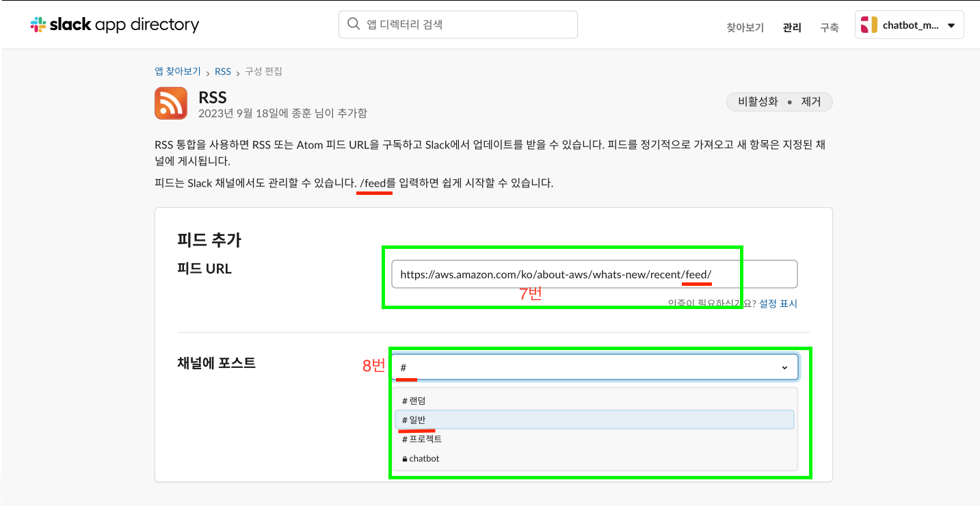Click the search magnifier icon
This screenshot has height=506, width=980.
point(354,24)
